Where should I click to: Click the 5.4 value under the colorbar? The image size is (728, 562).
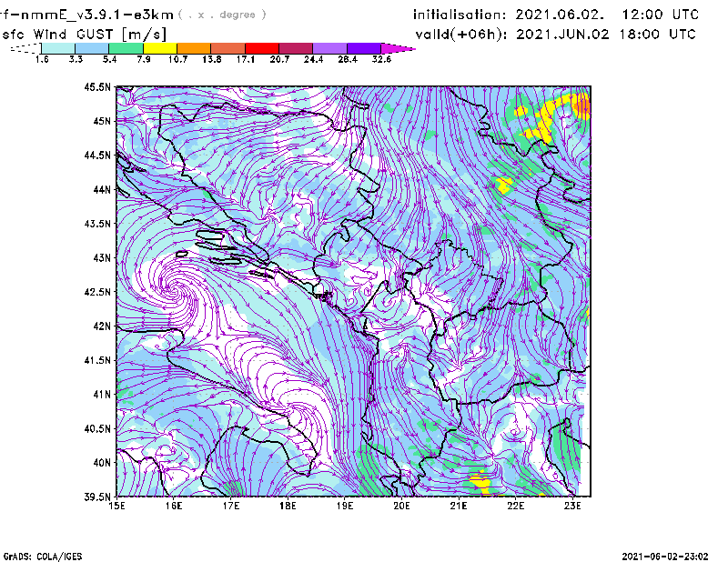[x=109, y=59]
